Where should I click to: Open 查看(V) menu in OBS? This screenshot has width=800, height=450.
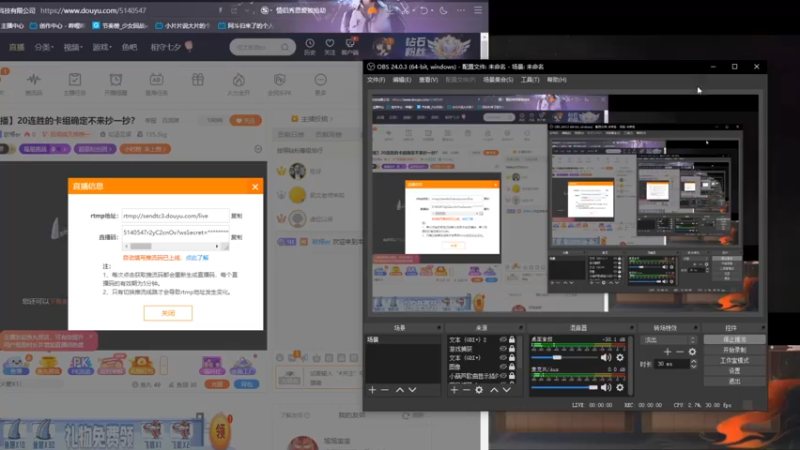428,80
